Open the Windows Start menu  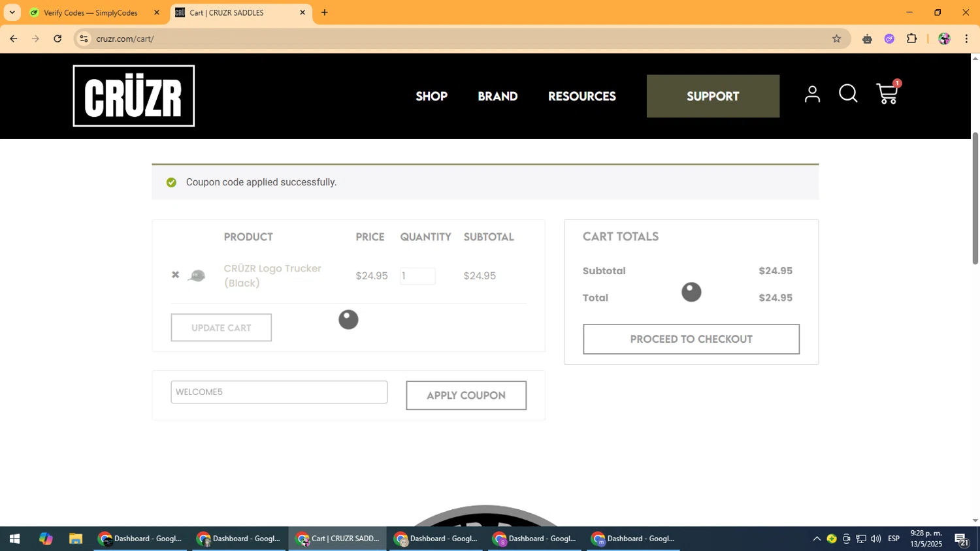(x=14, y=539)
